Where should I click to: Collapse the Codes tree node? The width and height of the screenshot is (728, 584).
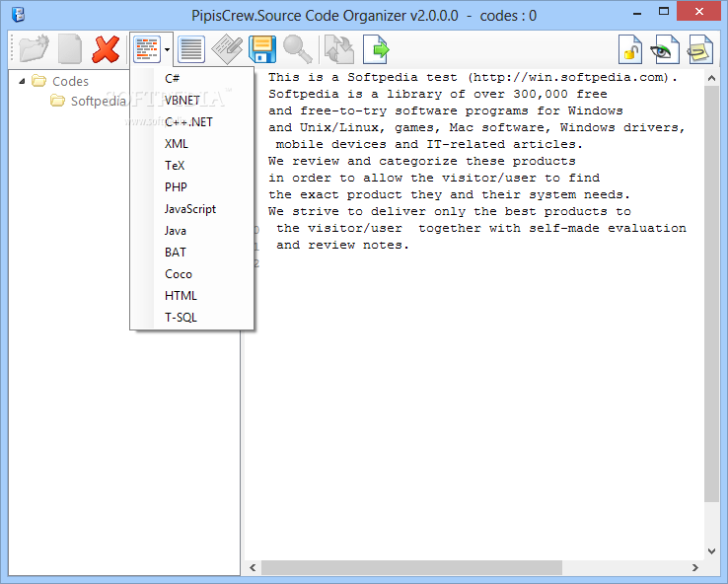pos(22,82)
